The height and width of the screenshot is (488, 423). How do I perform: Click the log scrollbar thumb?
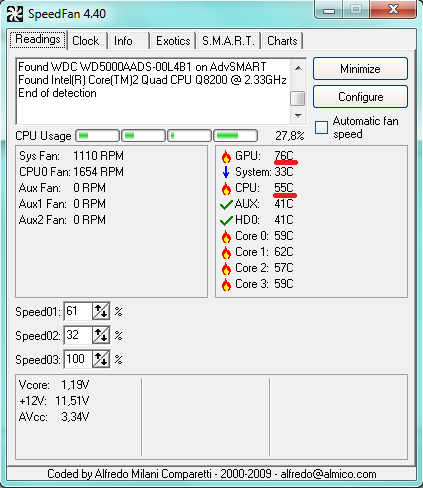298,99
